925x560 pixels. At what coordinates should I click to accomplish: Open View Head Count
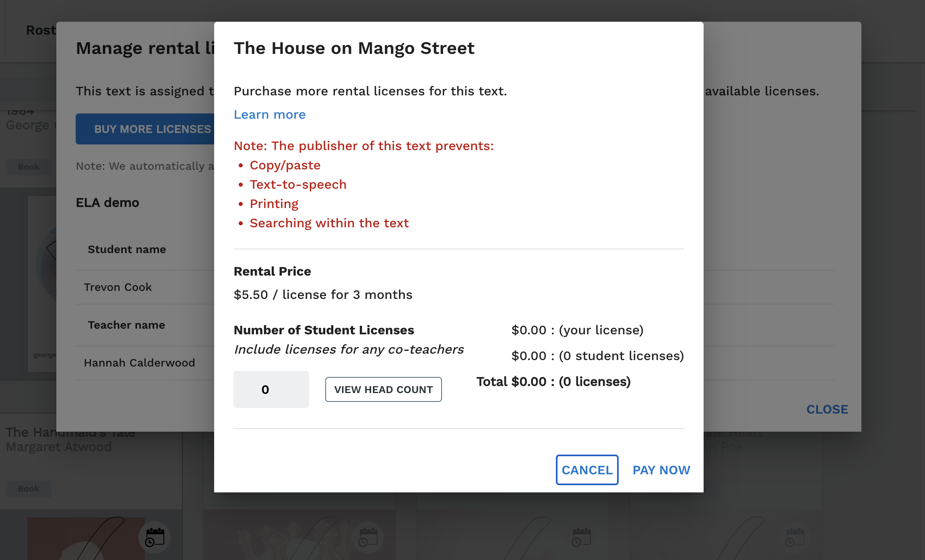[x=383, y=389]
